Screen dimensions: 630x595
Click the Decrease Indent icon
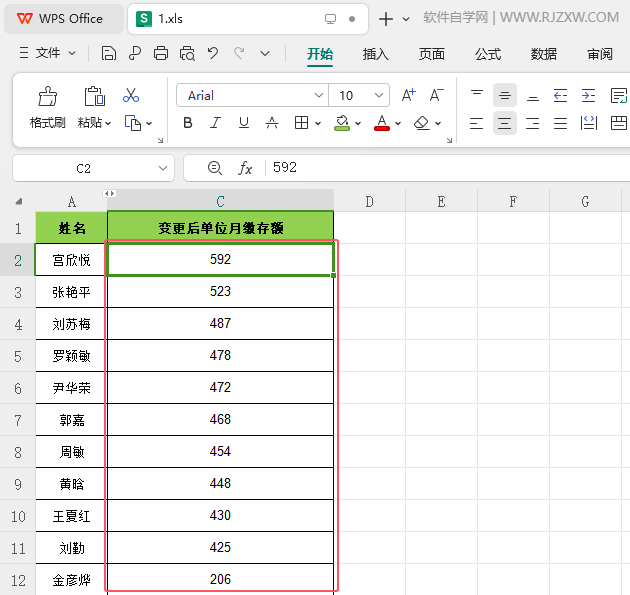coord(560,96)
